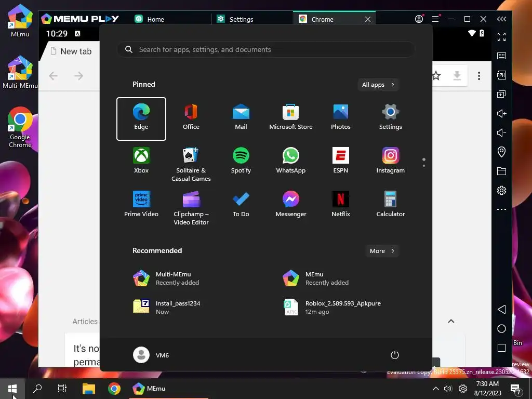Open File Explorer from taskbar

[89, 389]
